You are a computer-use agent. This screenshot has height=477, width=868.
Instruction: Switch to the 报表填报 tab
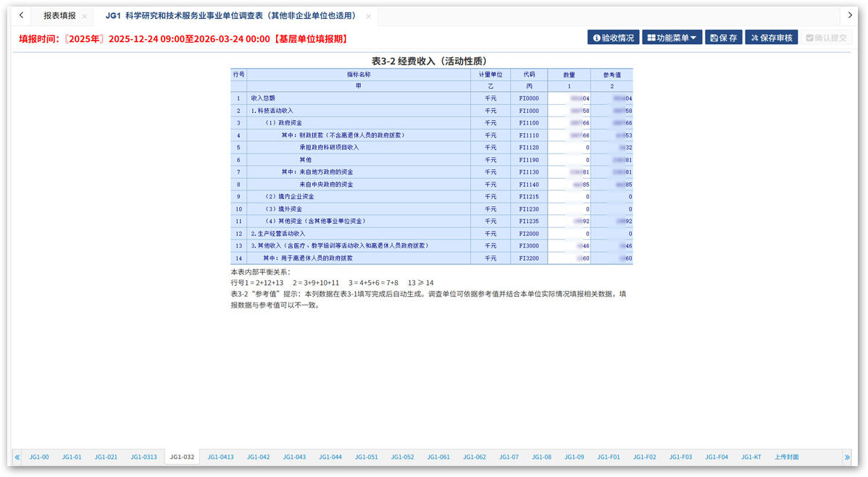(x=59, y=16)
